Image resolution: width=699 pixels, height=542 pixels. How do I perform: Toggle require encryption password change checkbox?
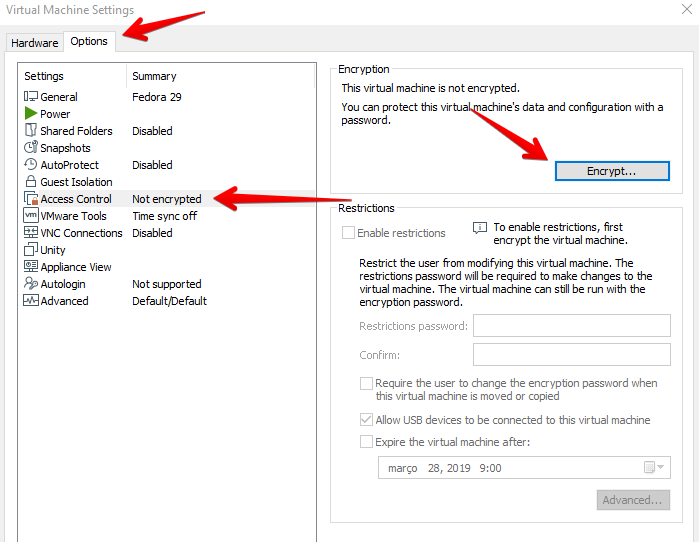[366, 383]
